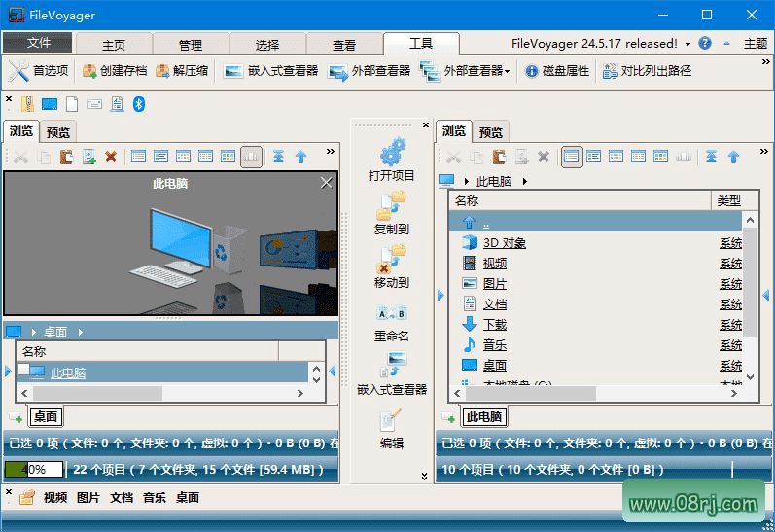Open the 文件 menu tab
Viewport: 775px width, 532px height.
[x=38, y=43]
